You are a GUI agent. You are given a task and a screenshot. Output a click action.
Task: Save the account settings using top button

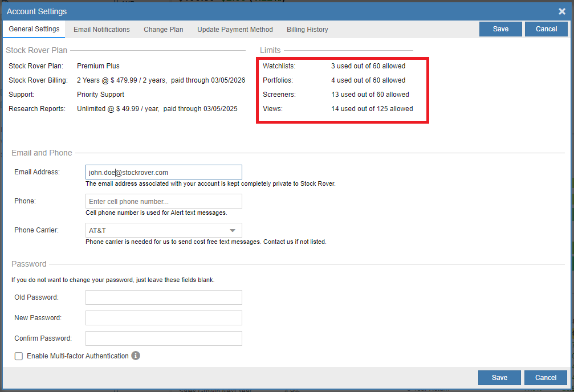500,28
